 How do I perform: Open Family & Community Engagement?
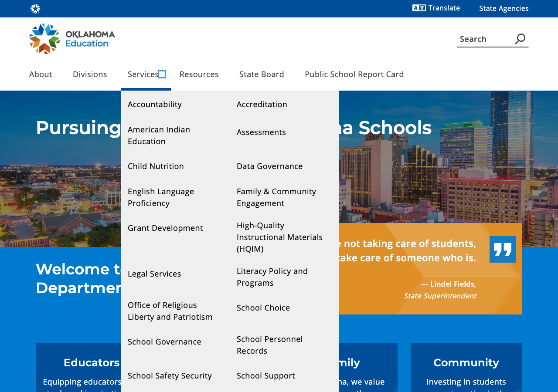tap(276, 197)
